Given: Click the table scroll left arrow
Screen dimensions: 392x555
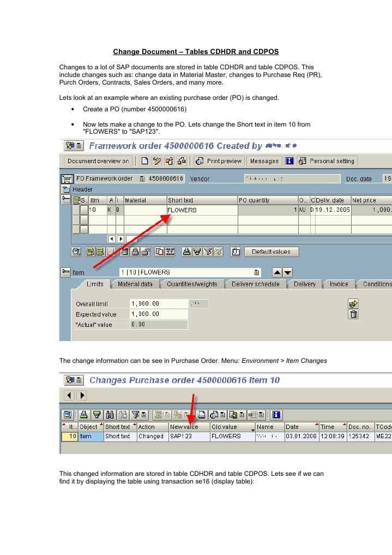Looking at the screenshot, I should tap(112, 239).
